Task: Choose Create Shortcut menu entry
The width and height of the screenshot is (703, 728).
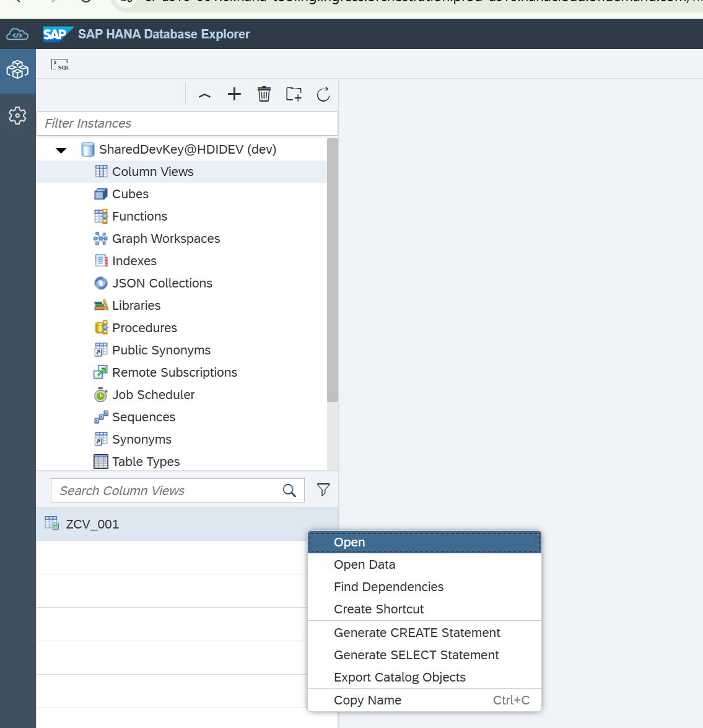Action: [424, 609]
